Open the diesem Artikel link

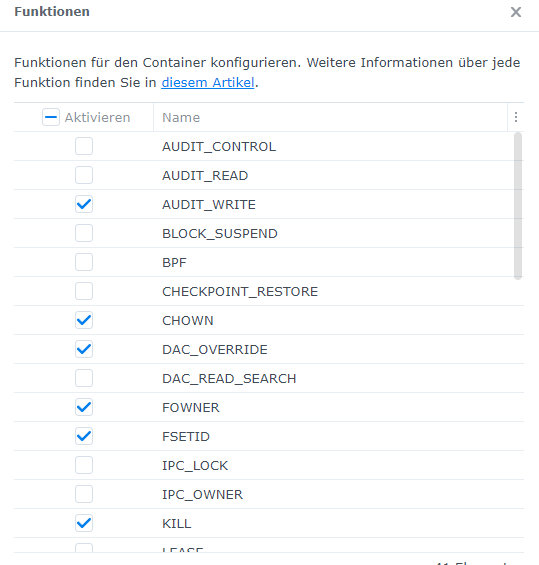(208, 83)
